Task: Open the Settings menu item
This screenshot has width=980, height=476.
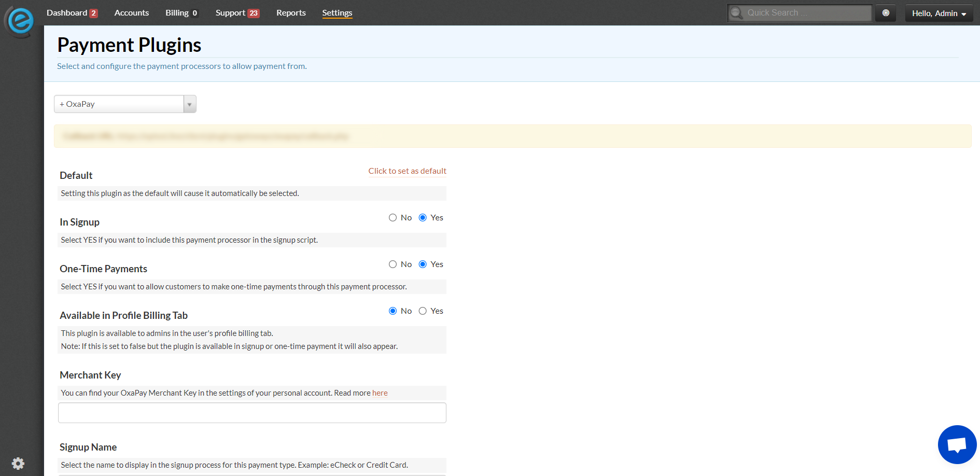Action: pos(337,13)
